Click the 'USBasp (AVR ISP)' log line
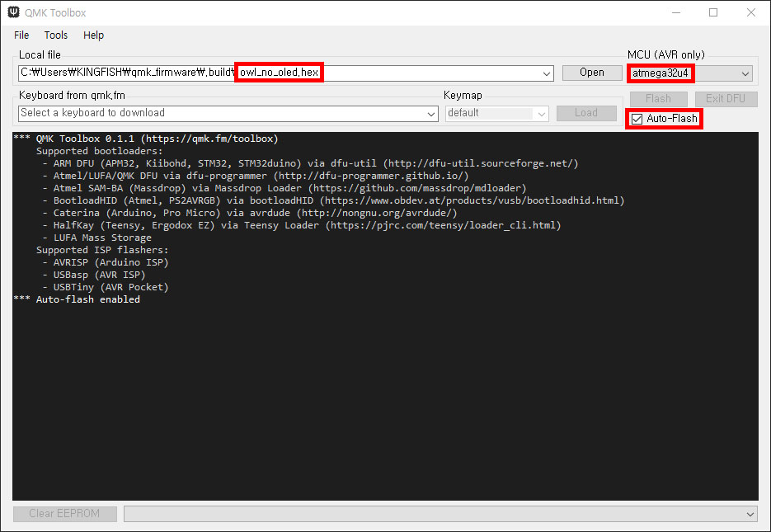 94,275
